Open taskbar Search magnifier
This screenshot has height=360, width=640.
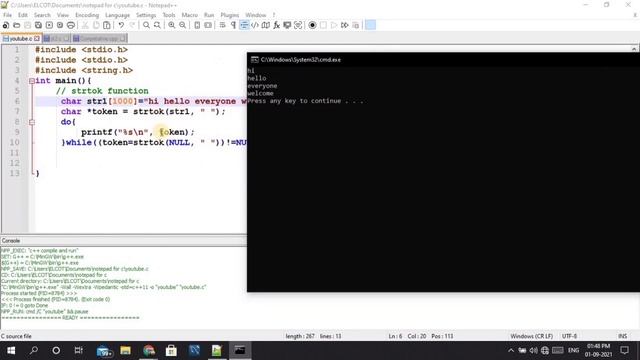point(34,351)
